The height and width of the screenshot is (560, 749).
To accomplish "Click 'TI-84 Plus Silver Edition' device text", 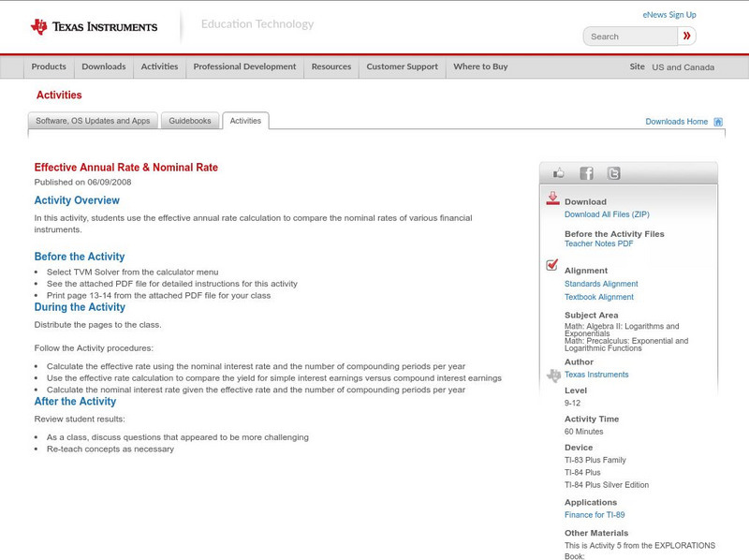I will pos(607,485).
